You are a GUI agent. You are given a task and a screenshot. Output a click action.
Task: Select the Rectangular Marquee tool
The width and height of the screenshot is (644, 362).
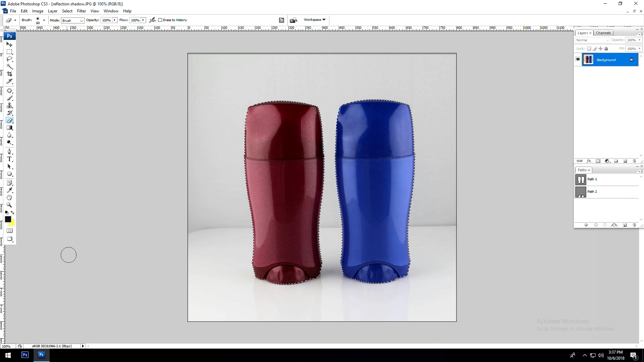9,52
